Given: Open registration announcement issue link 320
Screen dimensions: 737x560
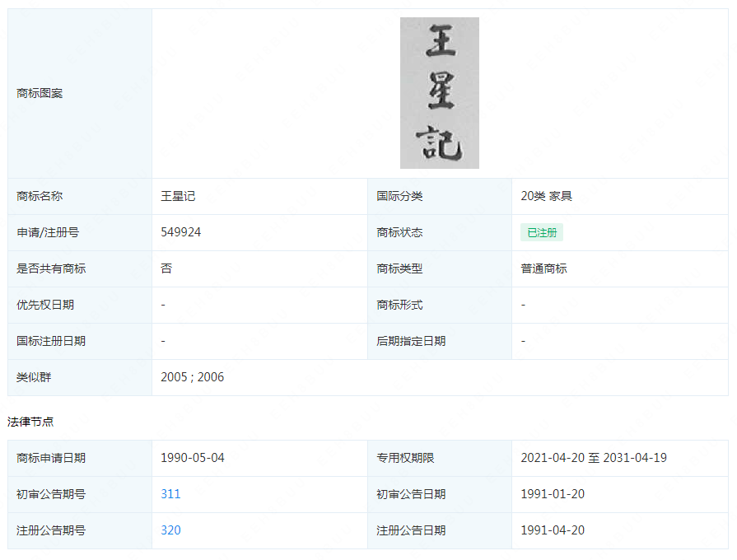Looking at the screenshot, I should tap(170, 530).
